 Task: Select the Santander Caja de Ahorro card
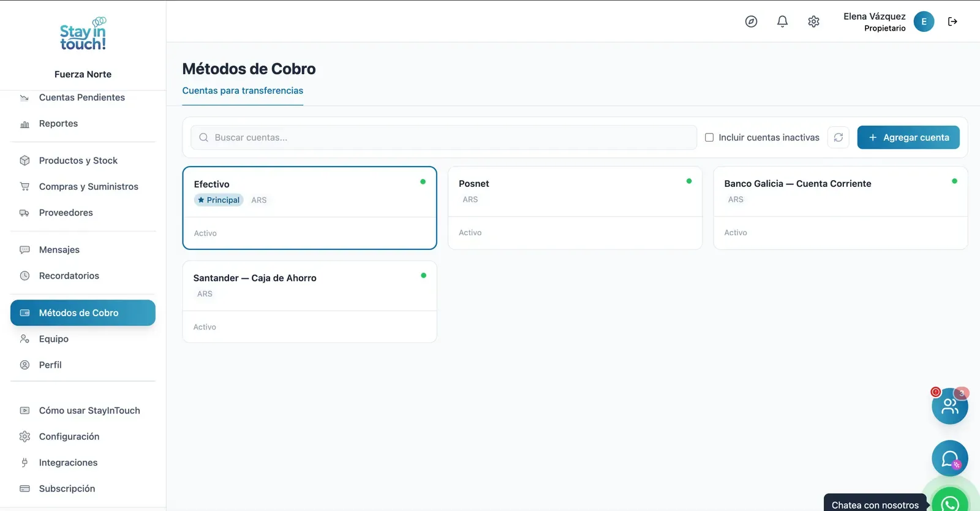309,301
